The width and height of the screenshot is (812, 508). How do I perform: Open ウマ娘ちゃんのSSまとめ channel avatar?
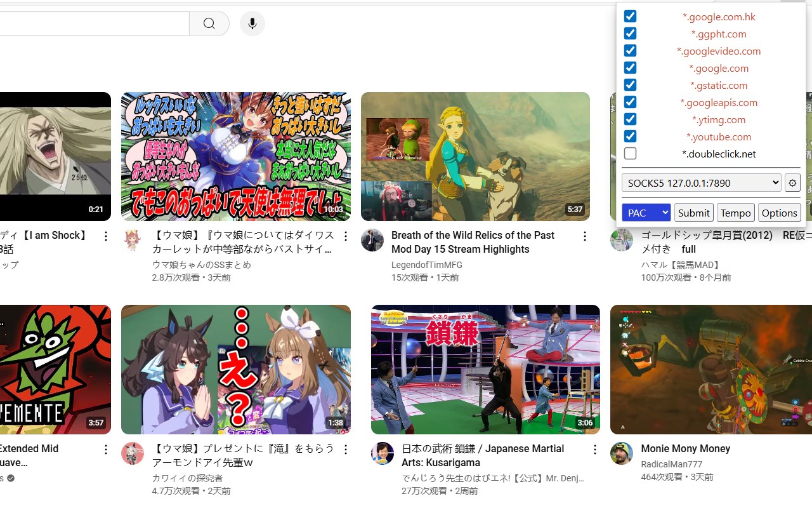click(133, 240)
